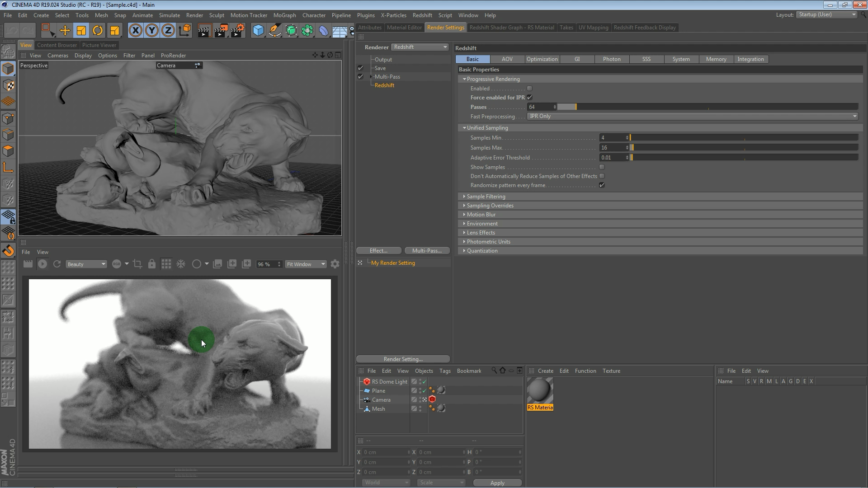Select Output in render settings list
This screenshot has width=868, height=488.
(x=383, y=60)
